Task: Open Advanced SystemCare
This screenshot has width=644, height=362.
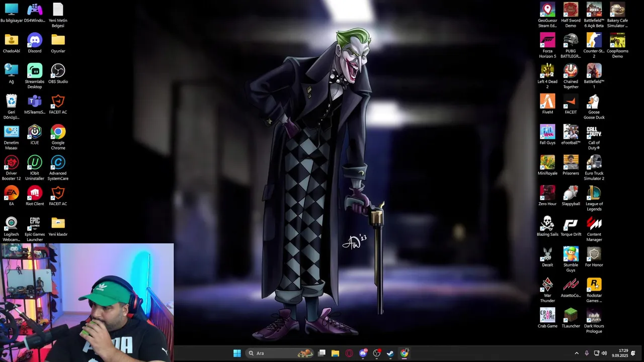Action: [58, 168]
